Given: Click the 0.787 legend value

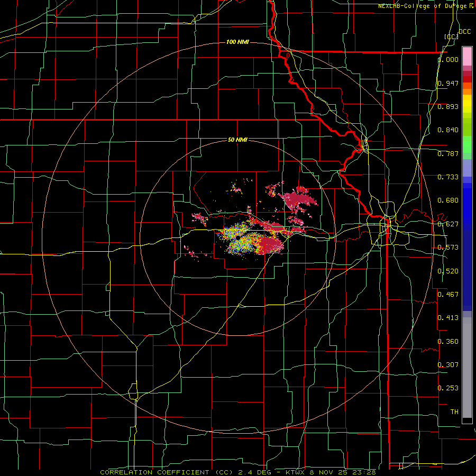Looking at the screenshot, I should 448,153.
